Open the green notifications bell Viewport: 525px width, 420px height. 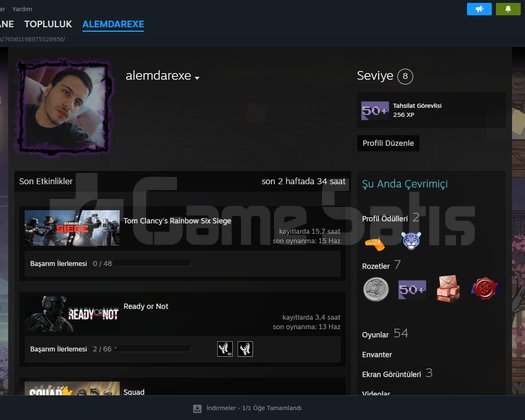[508, 9]
